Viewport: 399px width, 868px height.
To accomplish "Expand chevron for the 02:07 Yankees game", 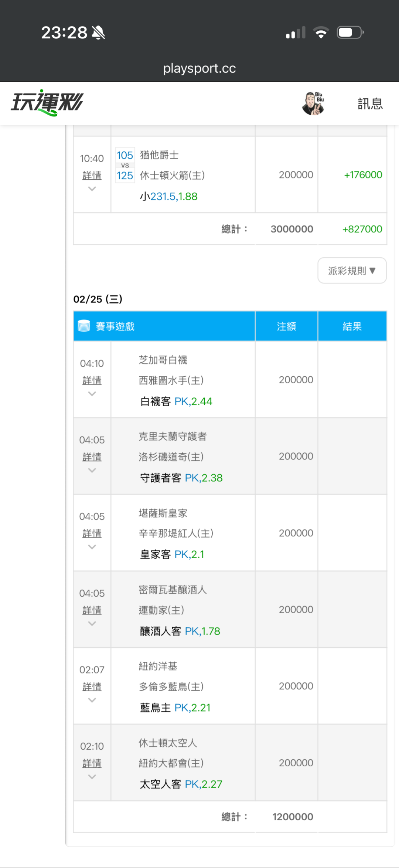I will 92,700.
